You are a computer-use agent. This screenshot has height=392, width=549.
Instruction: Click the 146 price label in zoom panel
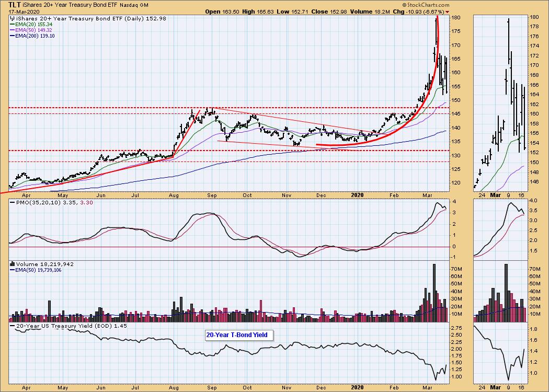[534, 182]
